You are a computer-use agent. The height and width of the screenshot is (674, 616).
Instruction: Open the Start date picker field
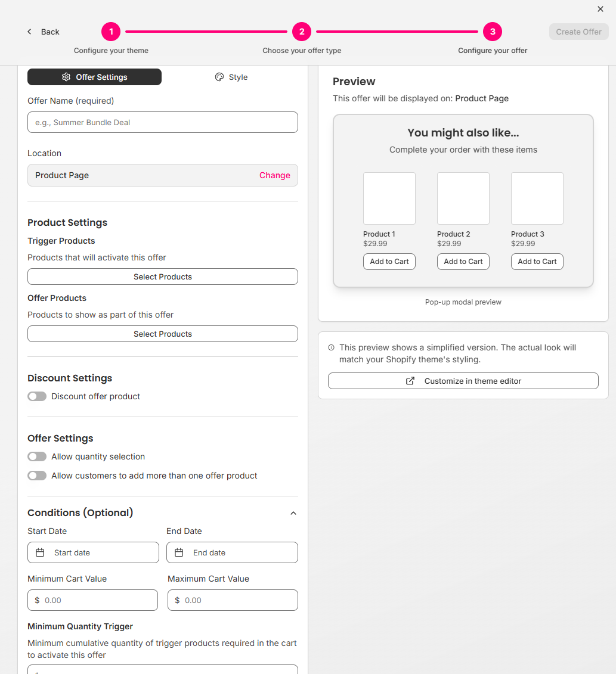(x=94, y=553)
